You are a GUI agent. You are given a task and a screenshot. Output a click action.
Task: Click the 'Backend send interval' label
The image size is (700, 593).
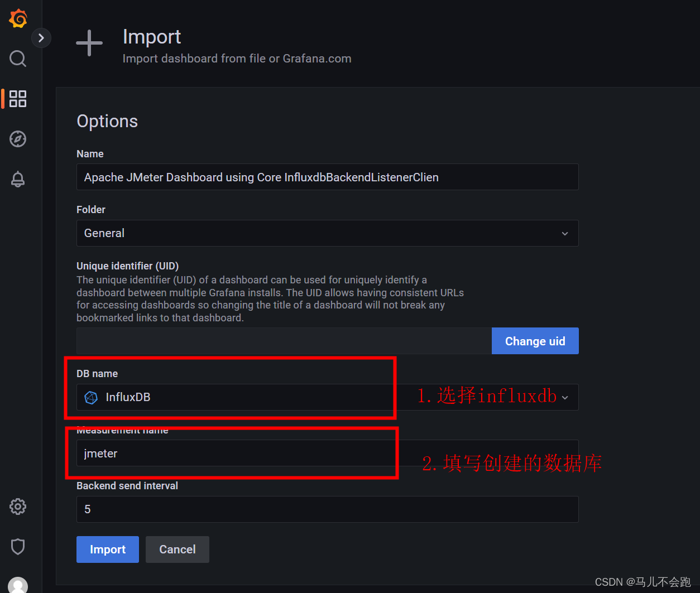[127, 486]
